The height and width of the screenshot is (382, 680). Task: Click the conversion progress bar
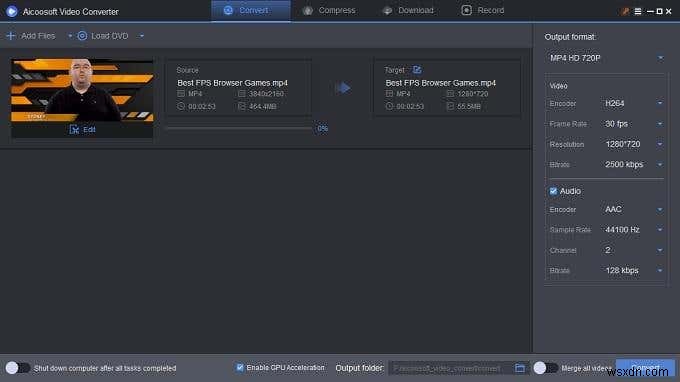tap(240, 128)
